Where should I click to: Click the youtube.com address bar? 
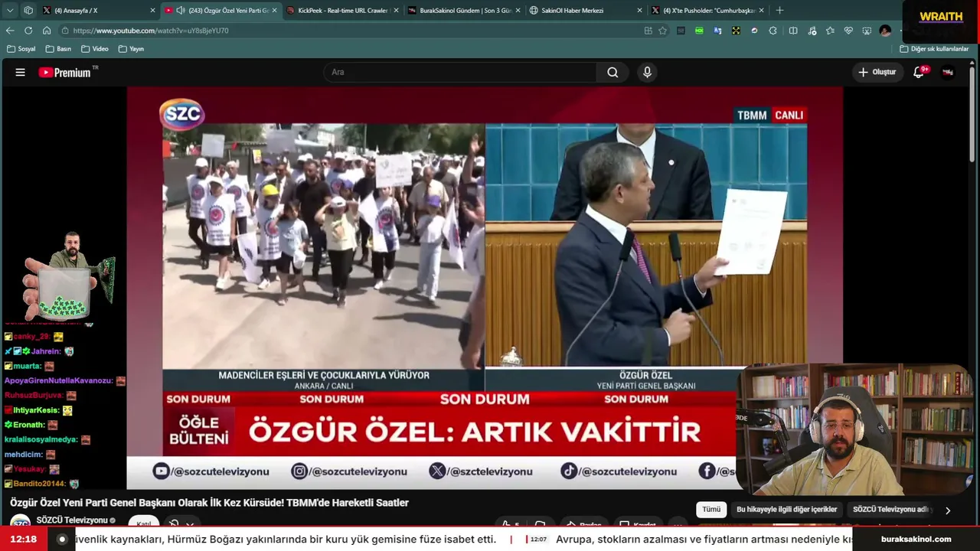tap(352, 31)
